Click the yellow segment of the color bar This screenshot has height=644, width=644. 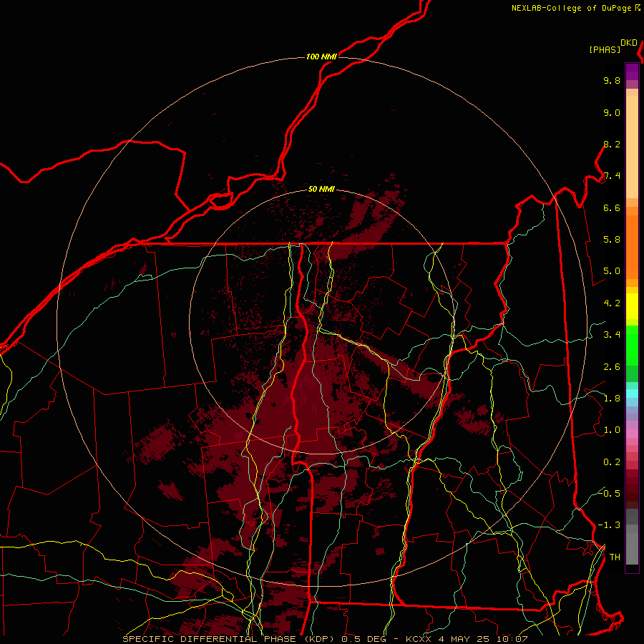click(x=632, y=306)
